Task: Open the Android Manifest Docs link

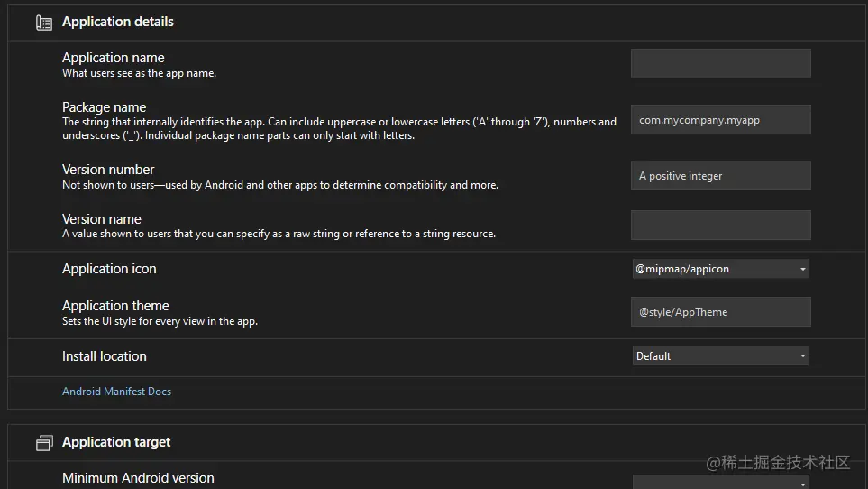Action: point(116,392)
